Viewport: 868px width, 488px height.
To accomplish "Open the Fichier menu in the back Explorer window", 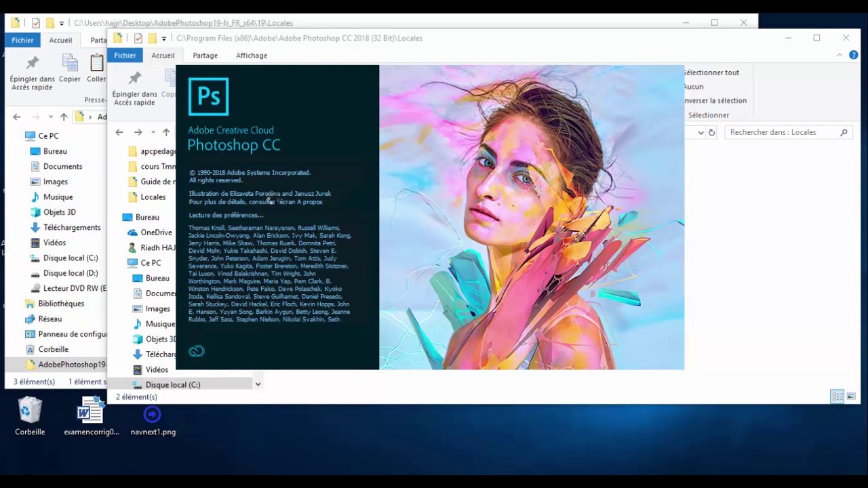I will 22,40.
